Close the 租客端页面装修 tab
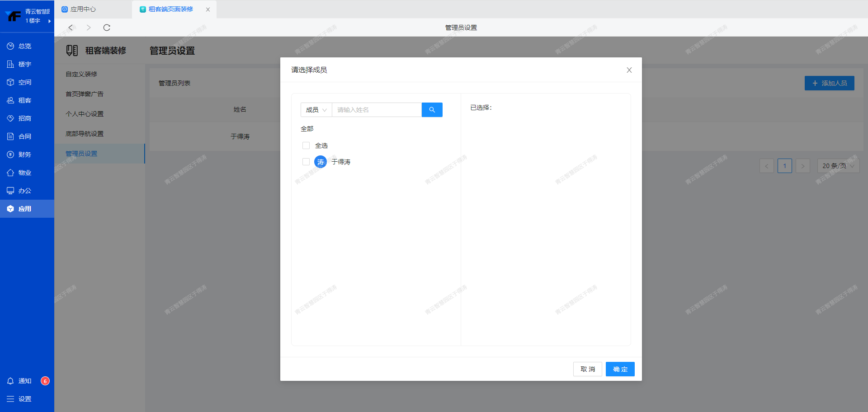Image resolution: width=868 pixels, height=412 pixels. pos(208,9)
